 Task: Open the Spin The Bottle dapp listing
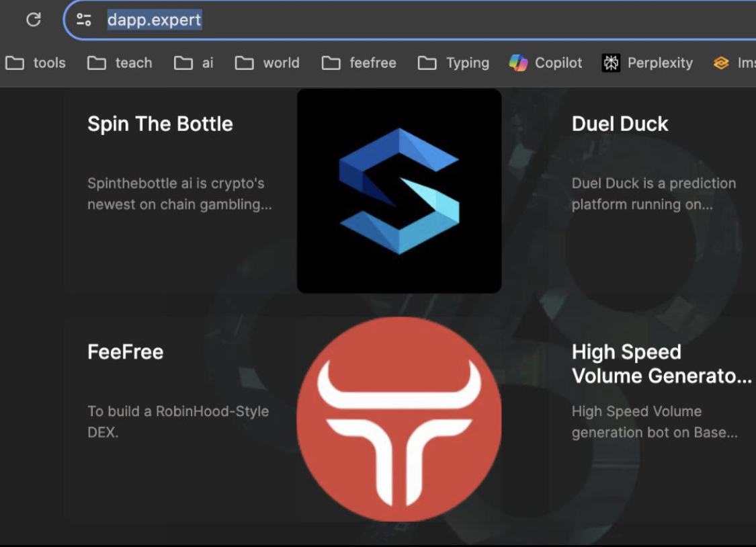tap(160, 124)
